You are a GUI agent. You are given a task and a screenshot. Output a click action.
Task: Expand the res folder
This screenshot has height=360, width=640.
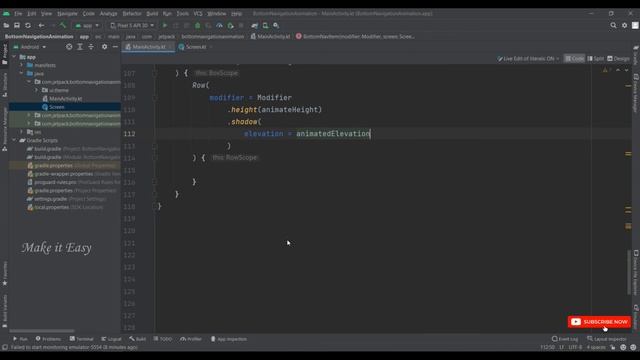coord(22,132)
